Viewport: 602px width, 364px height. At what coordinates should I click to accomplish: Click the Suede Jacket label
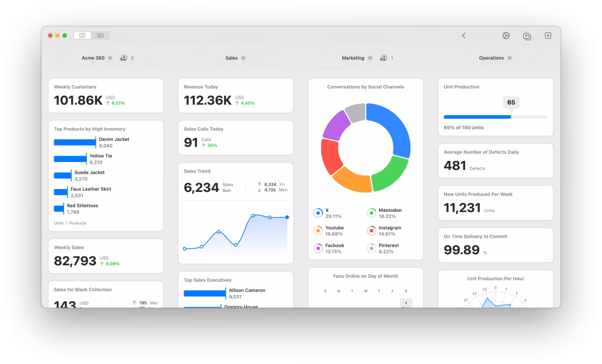tap(89, 173)
